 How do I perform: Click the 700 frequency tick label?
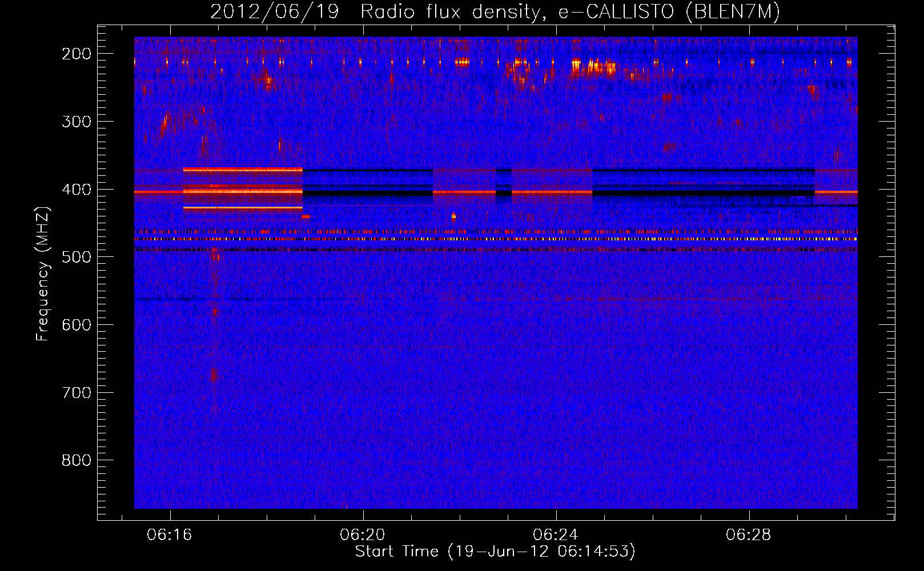[77, 393]
